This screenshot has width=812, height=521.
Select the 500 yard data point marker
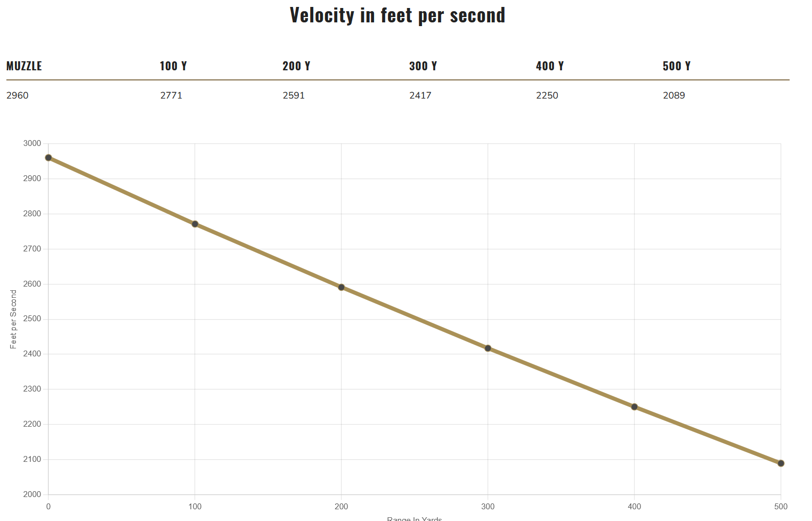[781, 463]
